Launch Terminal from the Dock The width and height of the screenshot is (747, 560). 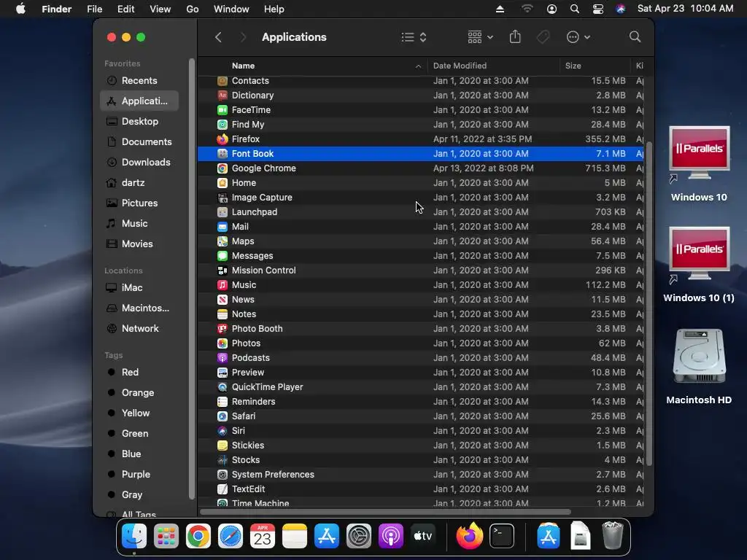coord(502,536)
